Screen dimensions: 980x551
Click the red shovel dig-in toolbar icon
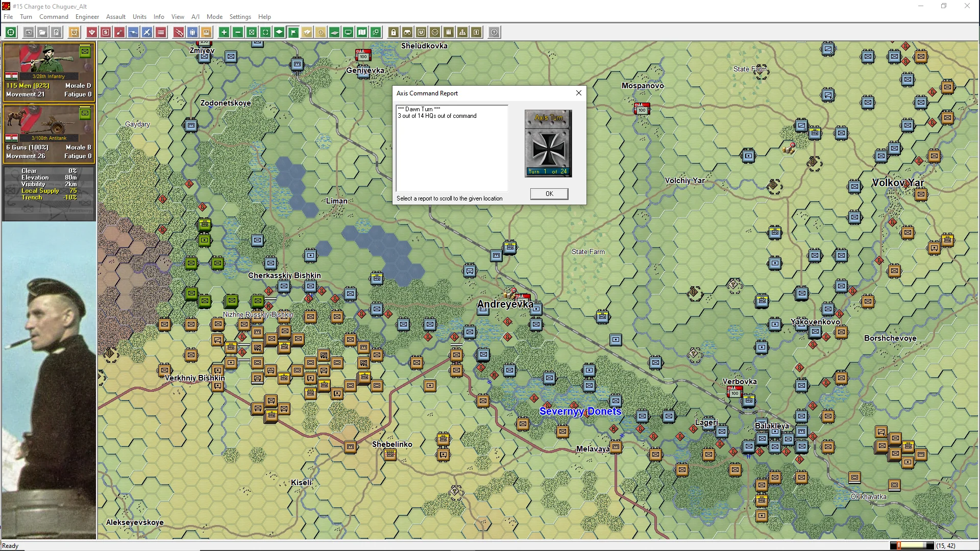point(119,33)
